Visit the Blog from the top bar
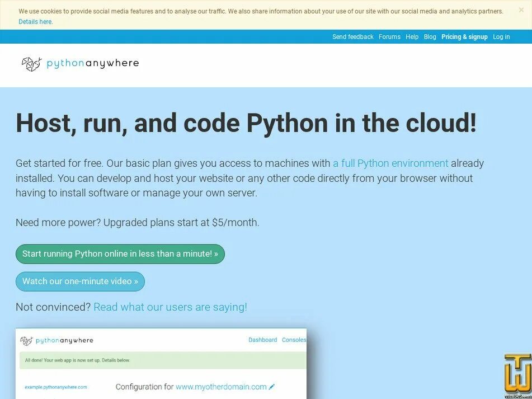 pyautogui.click(x=430, y=36)
